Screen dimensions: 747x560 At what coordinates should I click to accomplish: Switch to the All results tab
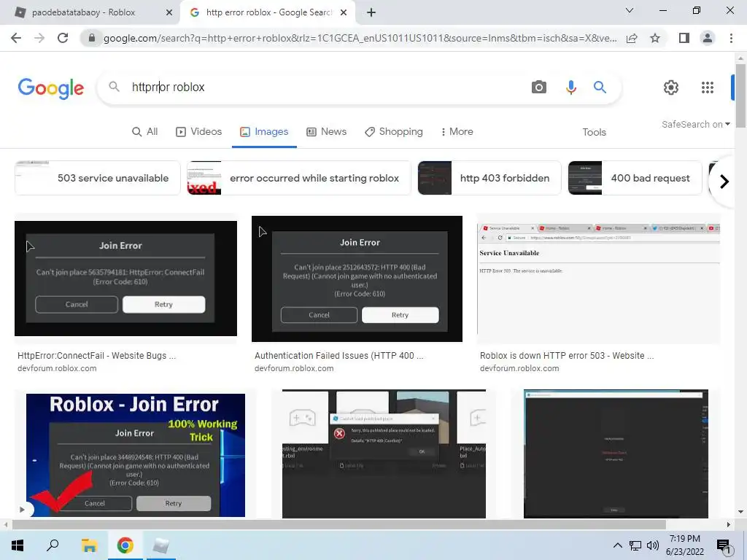click(x=145, y=132)
